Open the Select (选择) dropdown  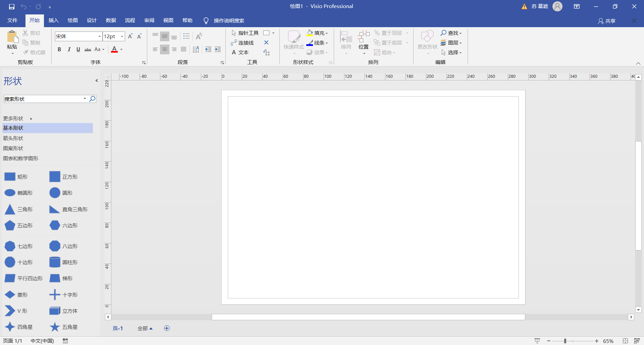pos(451,52)
